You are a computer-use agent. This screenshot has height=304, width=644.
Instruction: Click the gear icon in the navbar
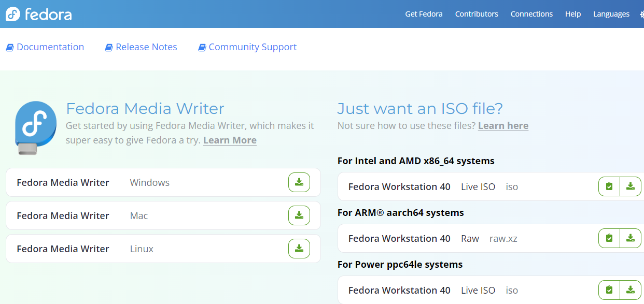pos(642,14)
